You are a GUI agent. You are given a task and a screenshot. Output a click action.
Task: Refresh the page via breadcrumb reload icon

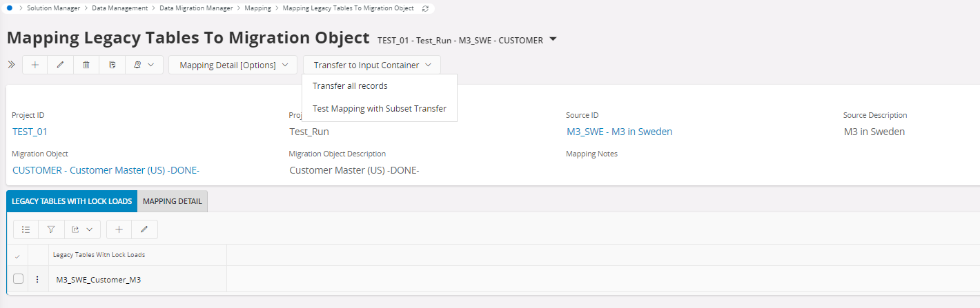point(425,8)
